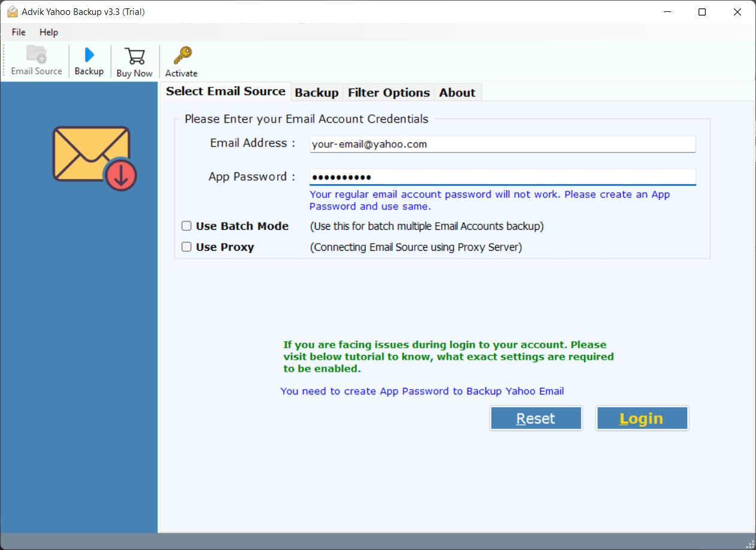This screenshot has height=550, width=756.
Task: Click the Backup toolbar icon
Action: coord(89,60)
